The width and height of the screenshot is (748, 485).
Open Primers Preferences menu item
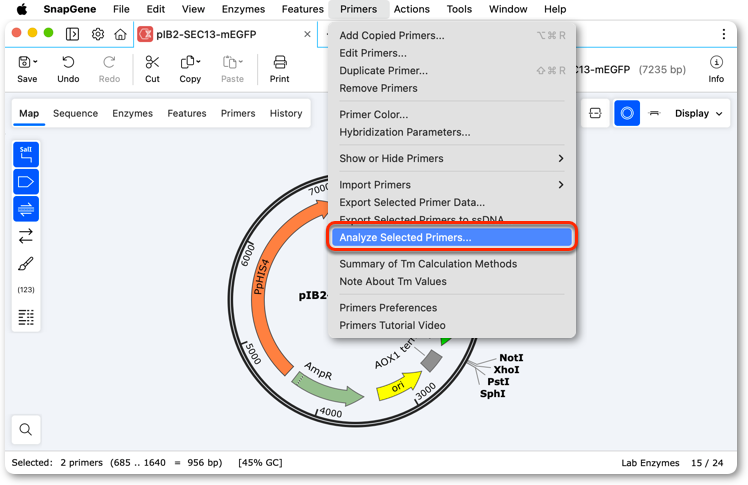(x=452, y=308)
